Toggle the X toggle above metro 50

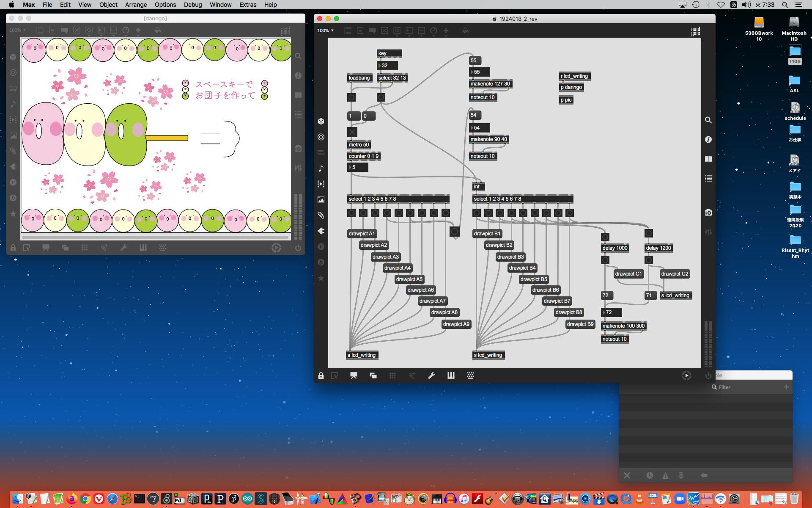point(352,132)
